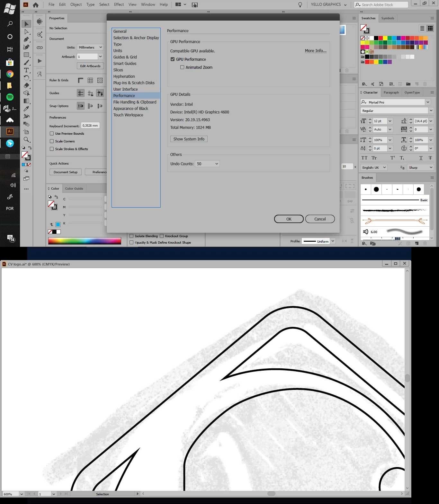Open Illustrator home screen icon

[36, 4]
